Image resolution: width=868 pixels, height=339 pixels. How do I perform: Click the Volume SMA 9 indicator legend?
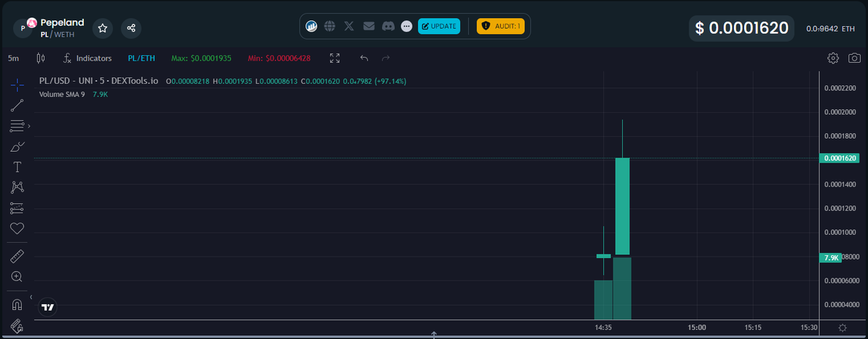pyautogui.click(x=62, y=94)
